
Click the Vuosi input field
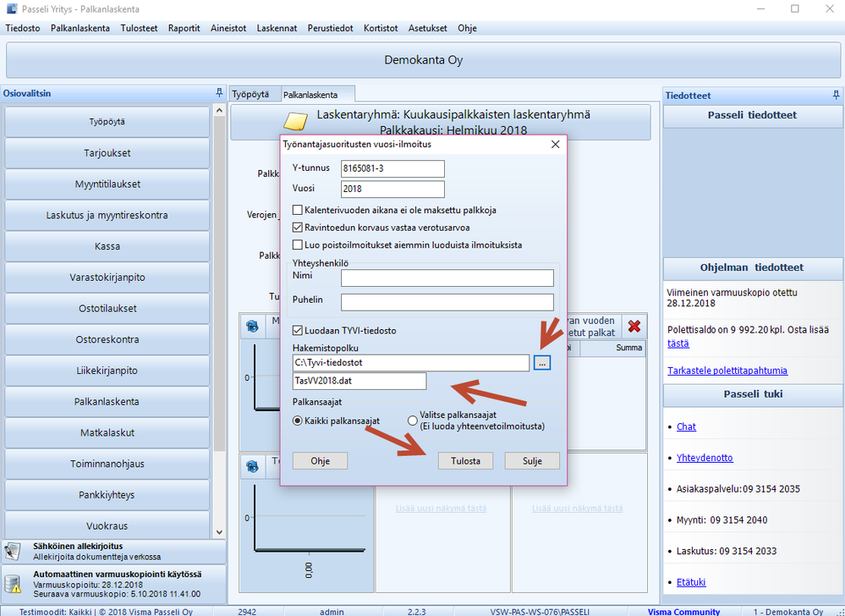[x=392, y=190]
